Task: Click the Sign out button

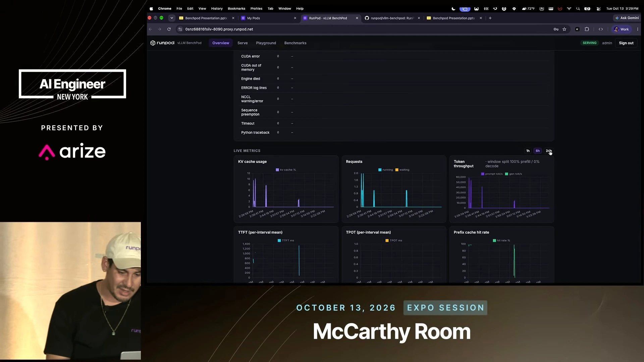Action: point(626,43)
